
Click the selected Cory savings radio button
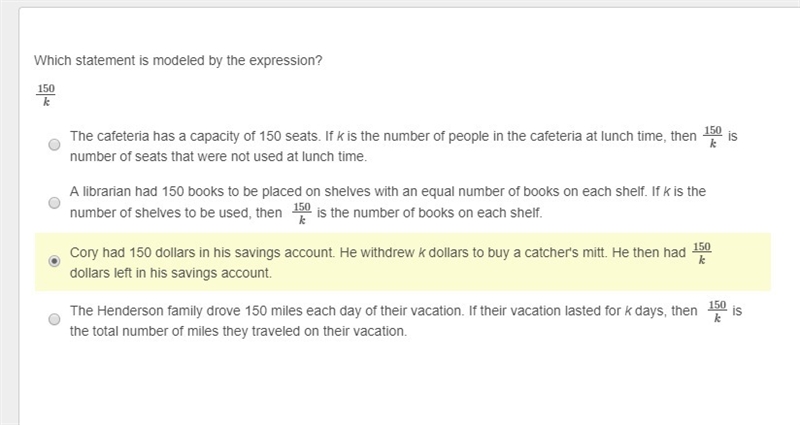pos(54,261)
